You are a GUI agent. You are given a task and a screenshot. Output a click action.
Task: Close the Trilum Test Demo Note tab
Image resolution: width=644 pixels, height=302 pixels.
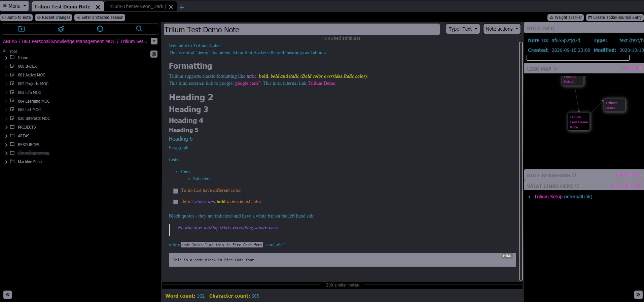(98, 7)
